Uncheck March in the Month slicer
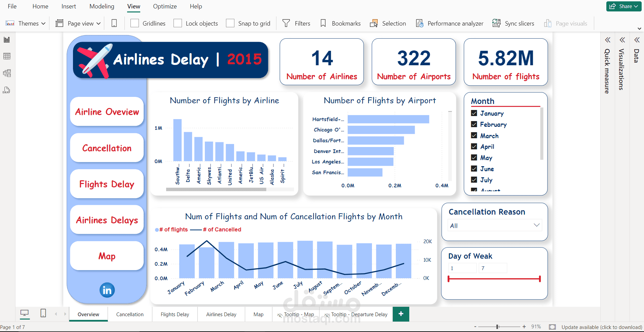Image resolution: width=644 pixels, height=332 pixels. click(x=474, y=135)
